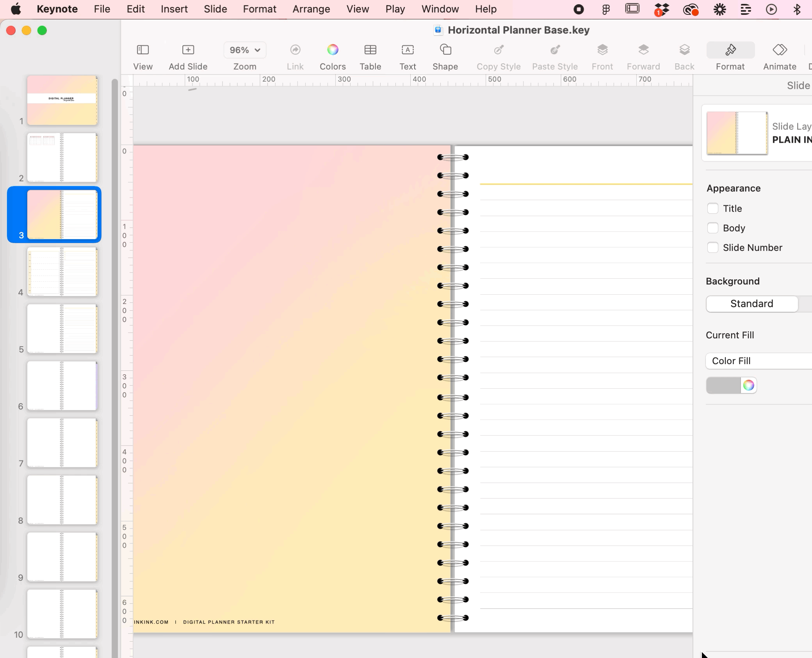Image resolution: width=812 pixels, height=658 pixels.
Task: Select slide 1 thumbnail in navigator
Action: click(62, 100)
